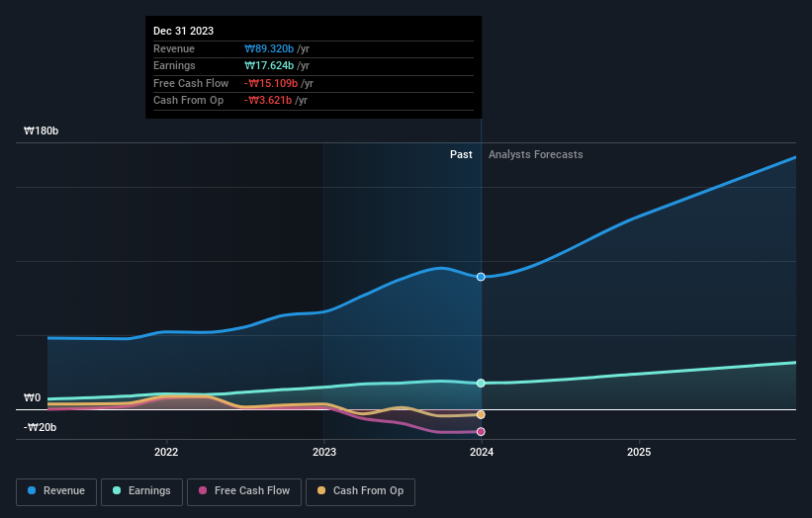Click the Past label
This screenshot has width=812, height=518.
[461, 154]
